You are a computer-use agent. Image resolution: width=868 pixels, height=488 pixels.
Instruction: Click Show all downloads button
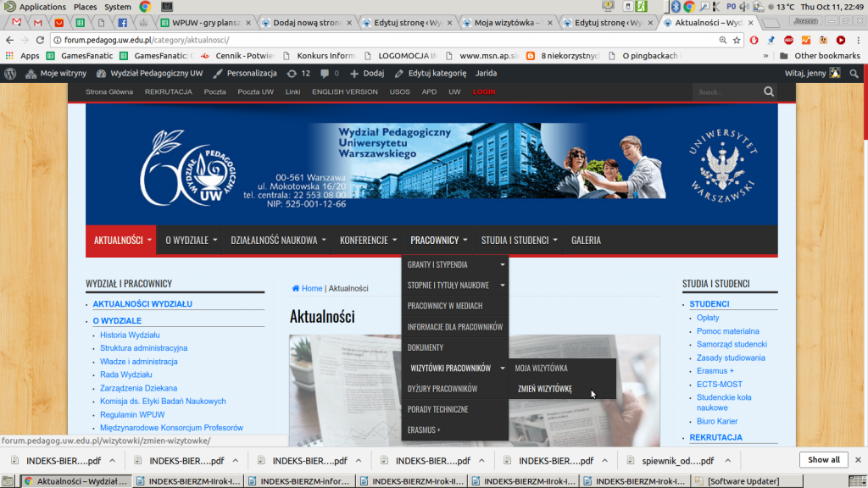coord(824,460)
